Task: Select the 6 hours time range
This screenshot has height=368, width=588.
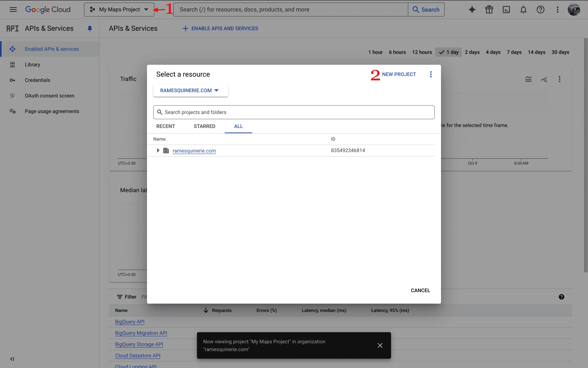Action: click(x=397, y=52)
